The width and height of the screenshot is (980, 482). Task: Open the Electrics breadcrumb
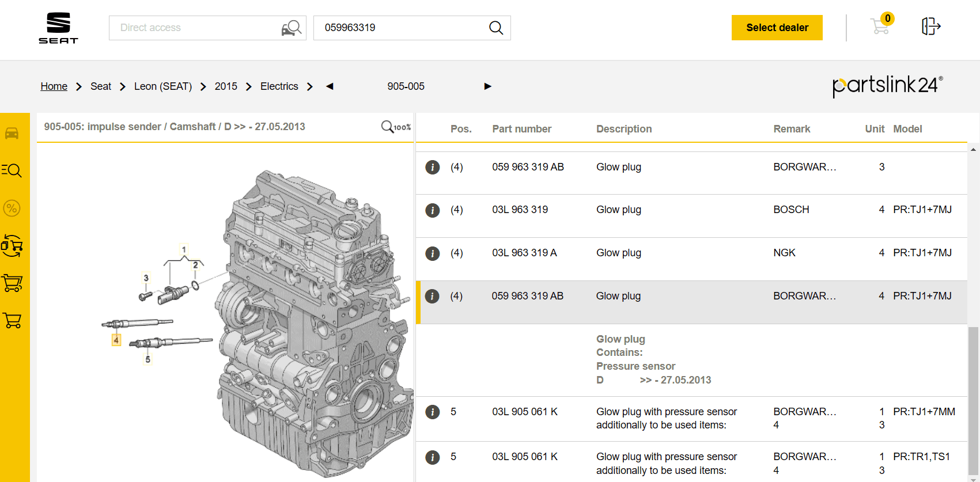[x=279, y=86]
